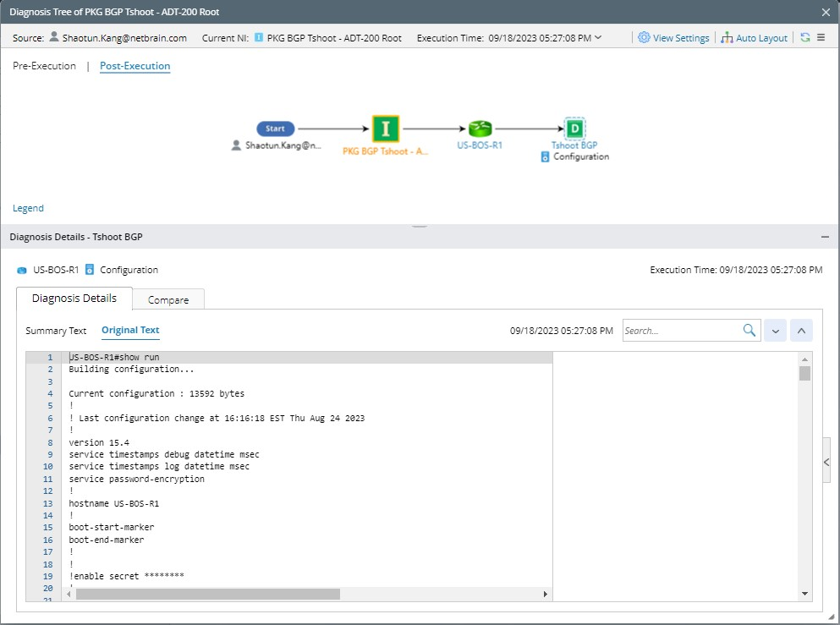Image resolution: width=840 pixels, height=625 pixels.
Task: Open the Execution Time dropdown
Action: [598, 37]
